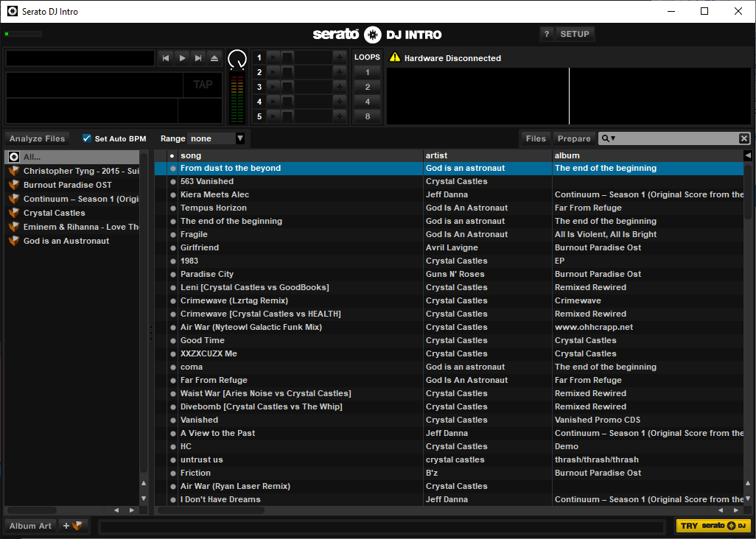Toggle the Album Art panel
Image resolution: width=756 pixels, height=539 pixels.
(x=30, y=526)
